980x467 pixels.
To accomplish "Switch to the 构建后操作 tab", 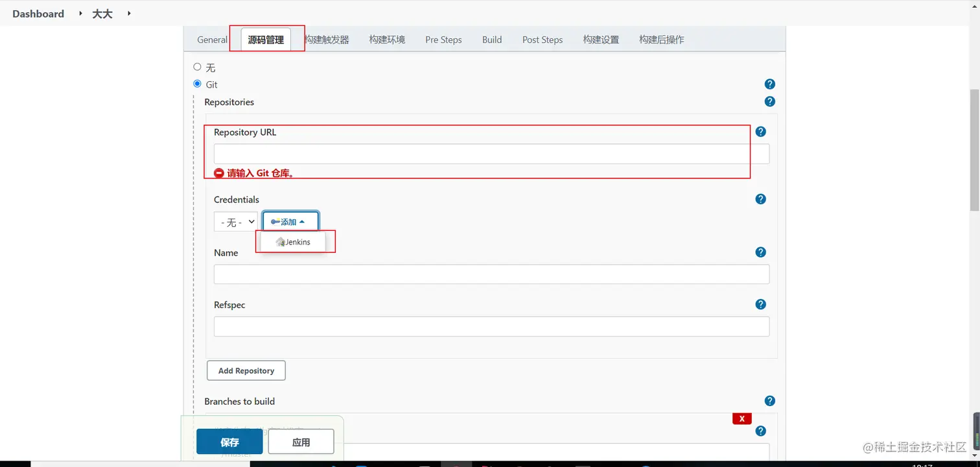I will [x=661, y=40].
